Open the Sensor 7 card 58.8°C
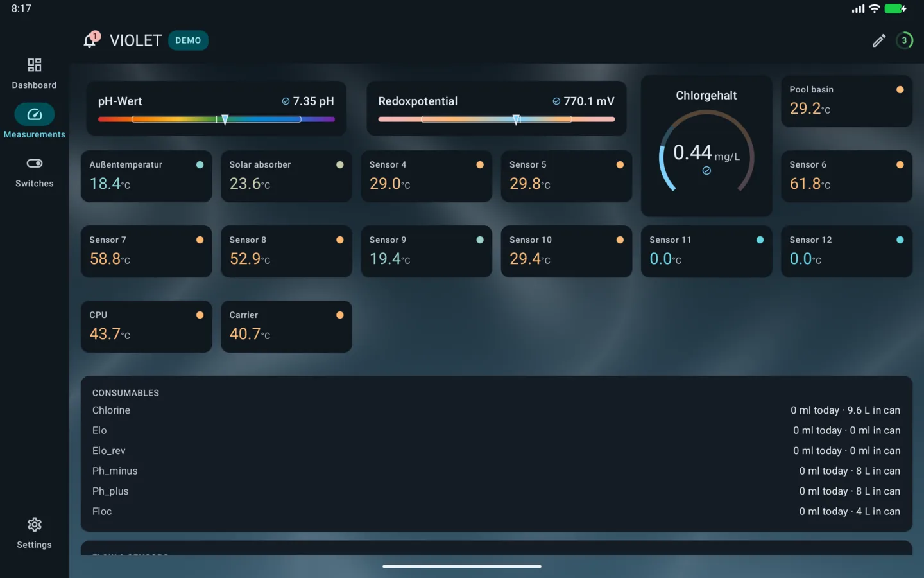 146,251
